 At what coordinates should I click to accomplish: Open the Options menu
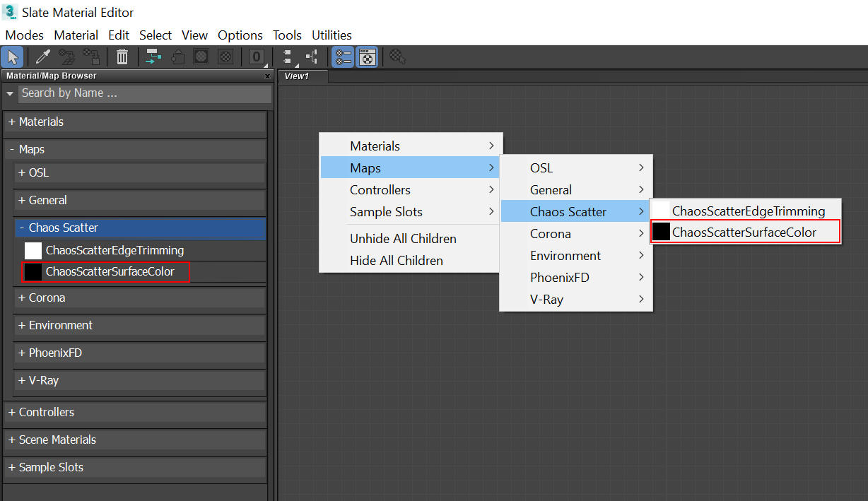[240, 35]
